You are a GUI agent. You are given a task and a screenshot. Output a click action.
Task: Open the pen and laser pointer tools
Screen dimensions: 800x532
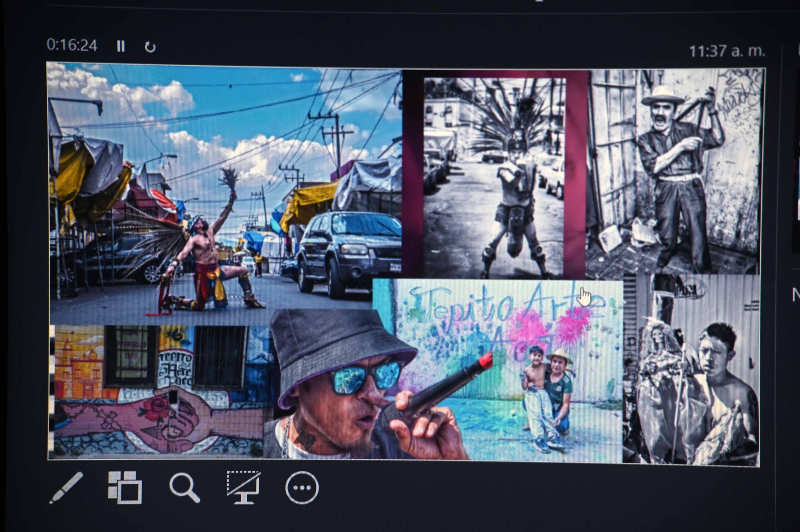(x=66, y=488)
